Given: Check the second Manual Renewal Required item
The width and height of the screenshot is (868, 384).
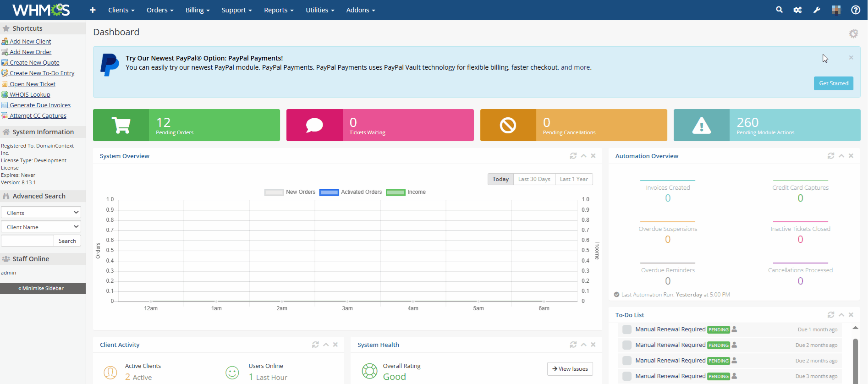Looking at the screenshot, I should tap(627, 345).
